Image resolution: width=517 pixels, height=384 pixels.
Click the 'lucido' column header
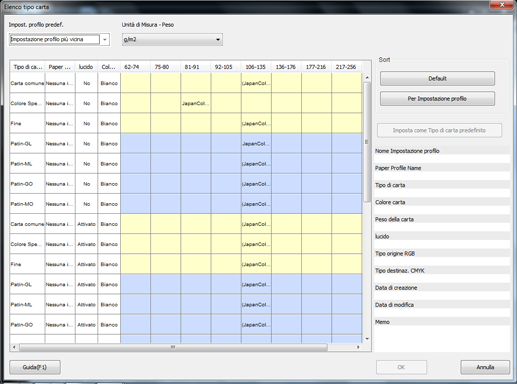click(x=86, y=67)
